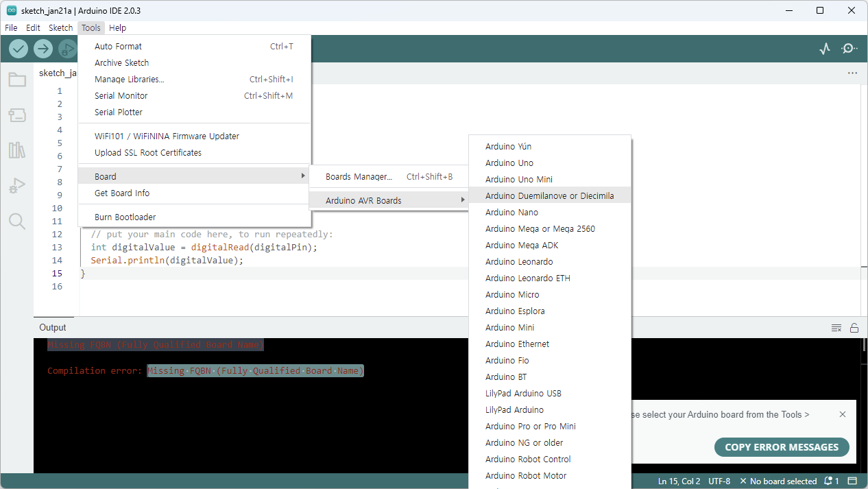Select Arduino Mini board
The height and width of the screenshot is (489, 868).
[550, 328]
